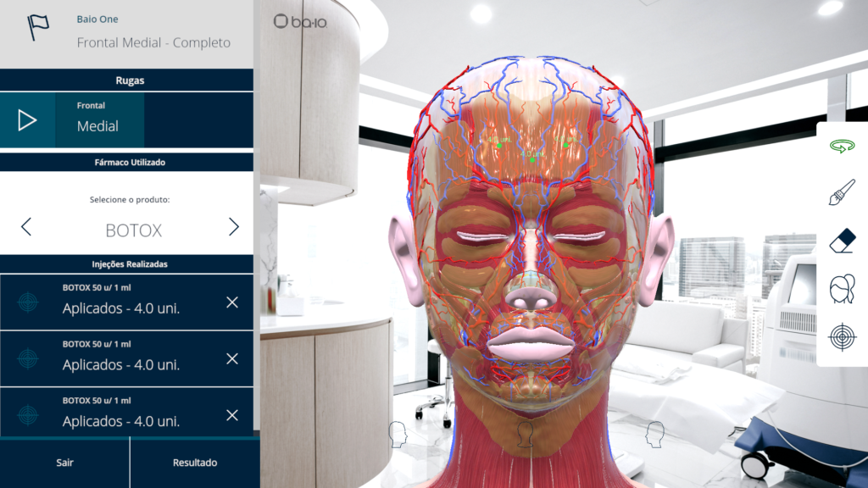Viewport: 868px width, 488px height.
Task: Click the injection target icon in the right toolbar
Action: [842, 337]
